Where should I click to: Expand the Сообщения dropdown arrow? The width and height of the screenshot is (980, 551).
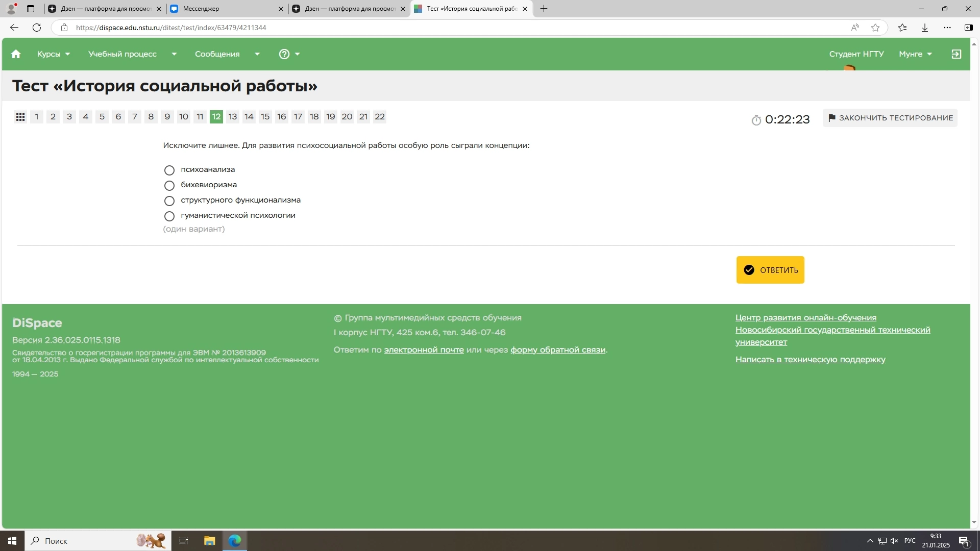pyautogui.click(x=257, y=54)
